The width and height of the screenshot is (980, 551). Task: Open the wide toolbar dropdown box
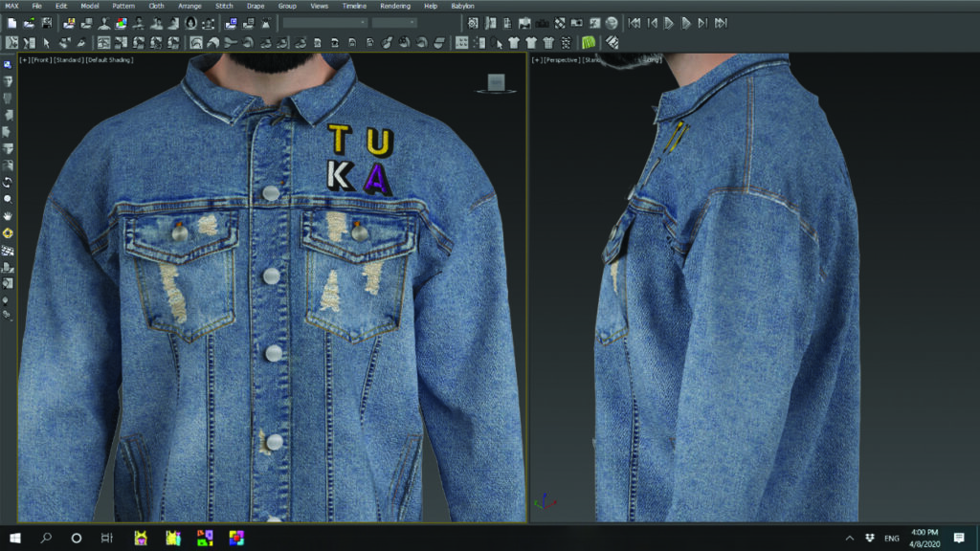[x=325, y=23]
